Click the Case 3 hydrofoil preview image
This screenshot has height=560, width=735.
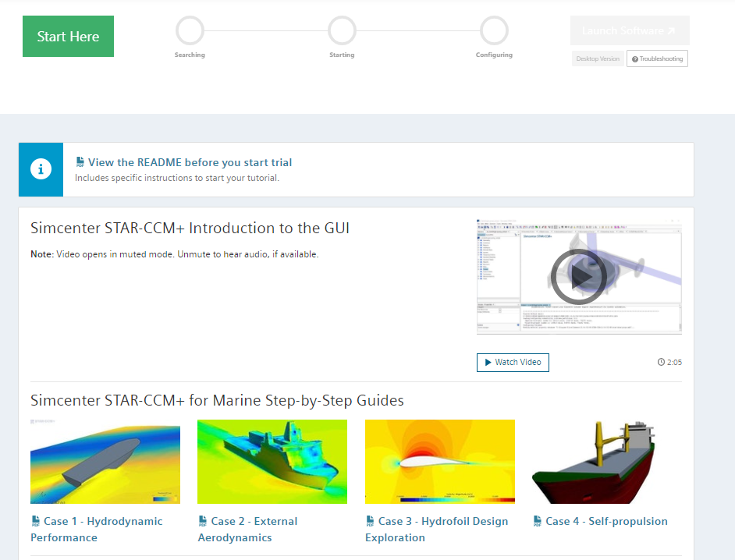point(439,462)
